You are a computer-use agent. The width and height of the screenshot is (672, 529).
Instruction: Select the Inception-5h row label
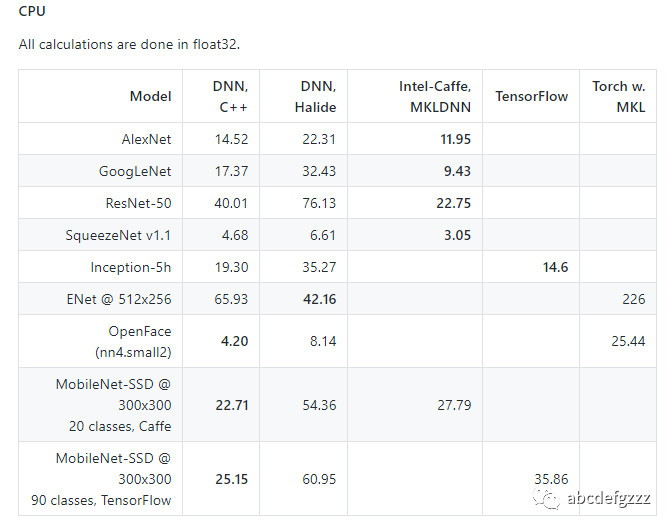pyautogui.click(x=131, y=267)
